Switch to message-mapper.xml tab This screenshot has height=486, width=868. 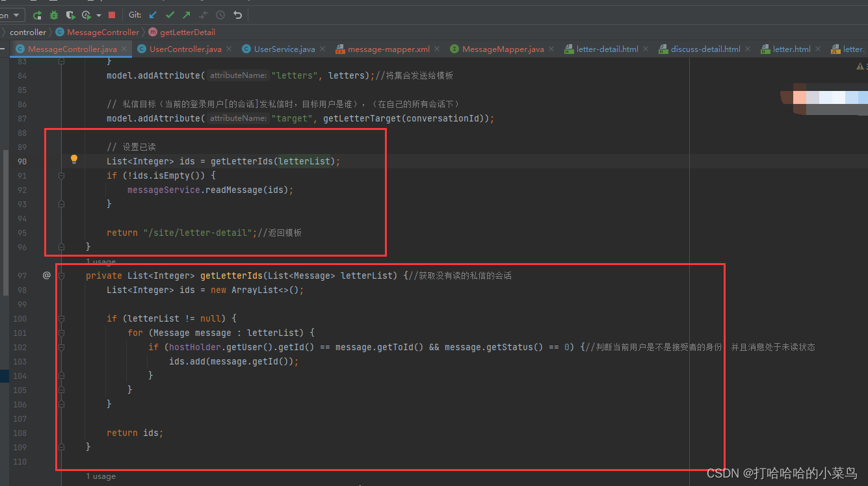coord(388,49)
